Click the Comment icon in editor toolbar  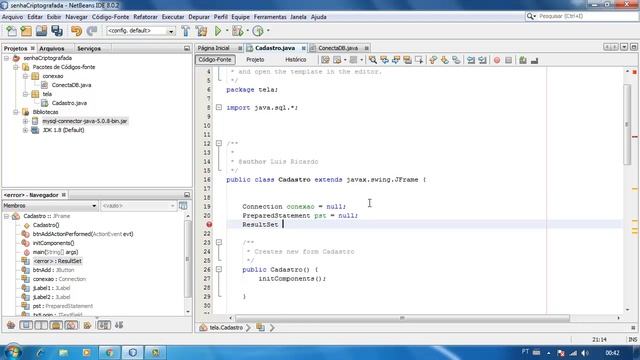(523, 60)
